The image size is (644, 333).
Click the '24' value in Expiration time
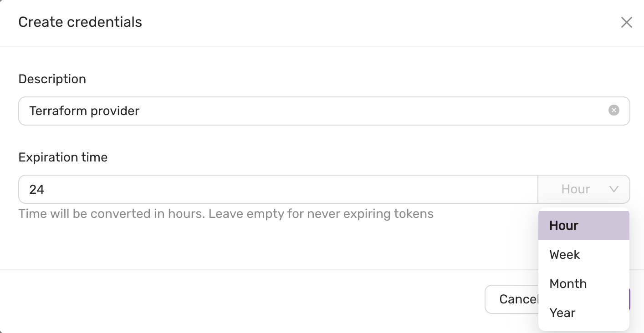point(37,189)
